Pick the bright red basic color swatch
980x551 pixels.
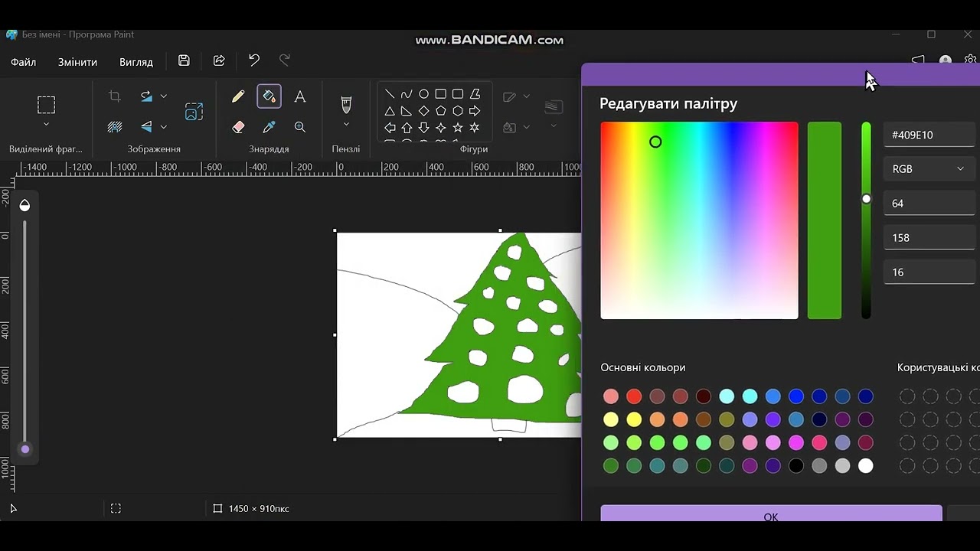(634, 396)
